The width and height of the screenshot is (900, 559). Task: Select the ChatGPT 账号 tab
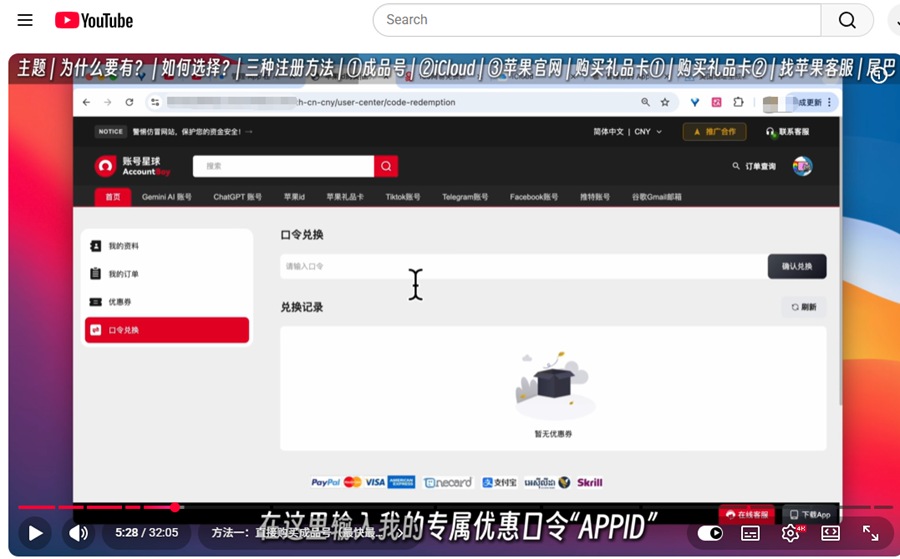[x=238, y=197]
